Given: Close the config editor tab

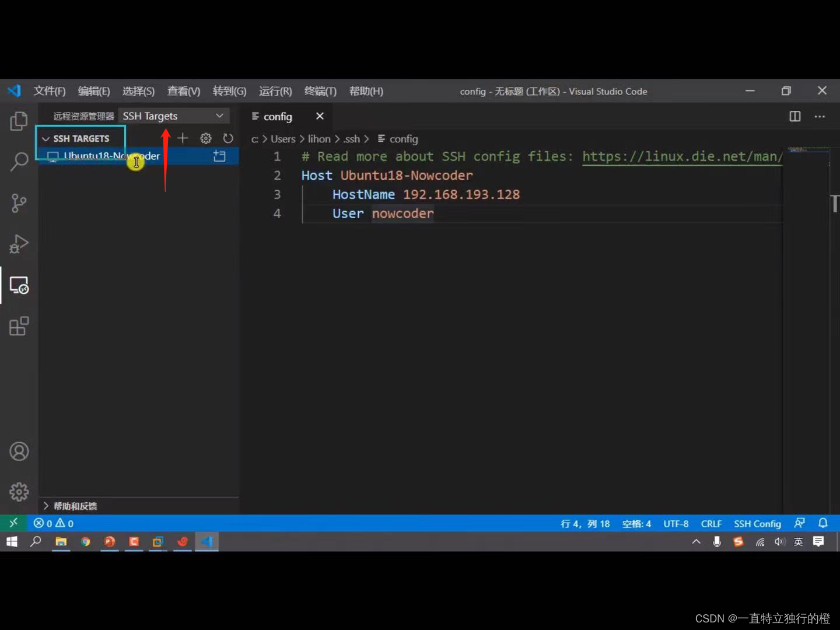Looking at the screenshot, I should pyautogui.click(x=320, y=116).
